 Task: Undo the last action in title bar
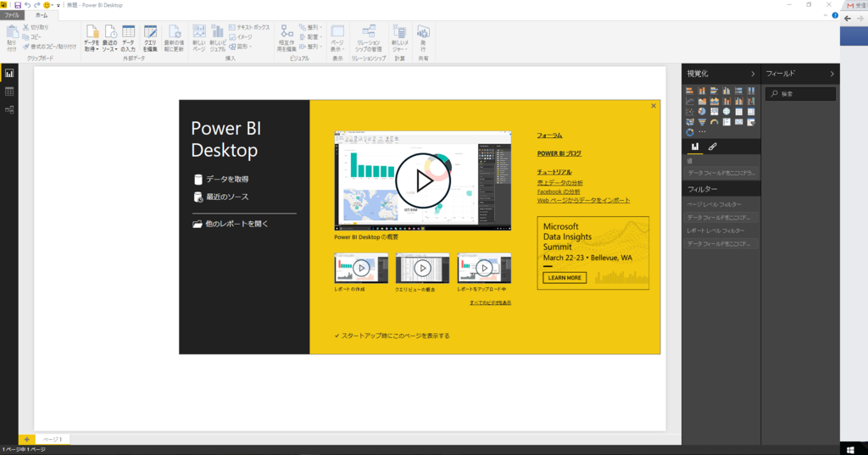pyautogui.click(x=27, y=5)
